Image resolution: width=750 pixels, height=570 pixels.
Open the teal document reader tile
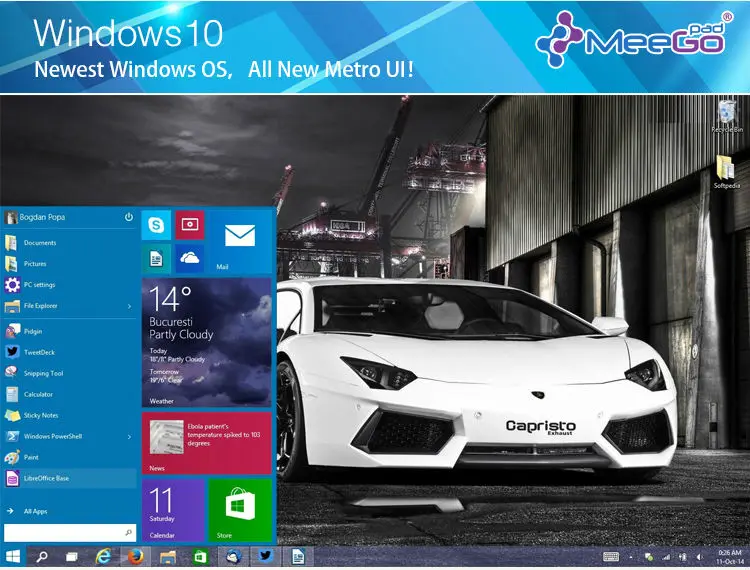pos(156,259)
